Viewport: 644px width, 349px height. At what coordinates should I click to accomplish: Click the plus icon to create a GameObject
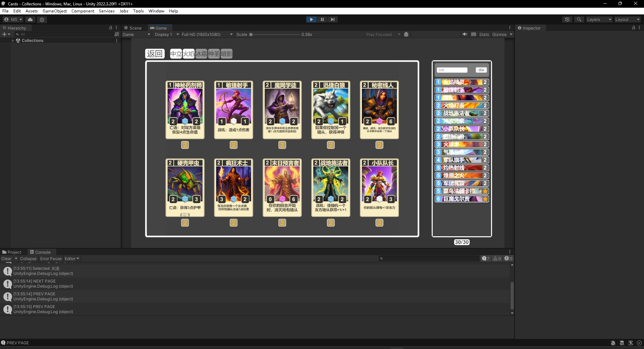[4, 34]
